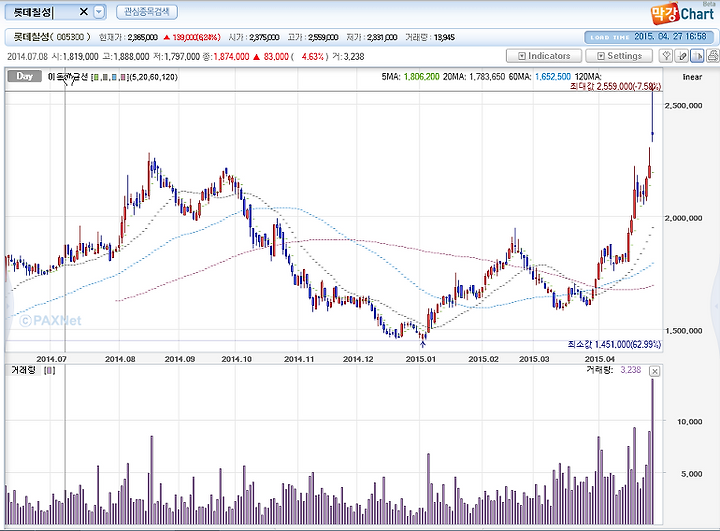Open the stock name dropdown arrow

coord(99,12)
